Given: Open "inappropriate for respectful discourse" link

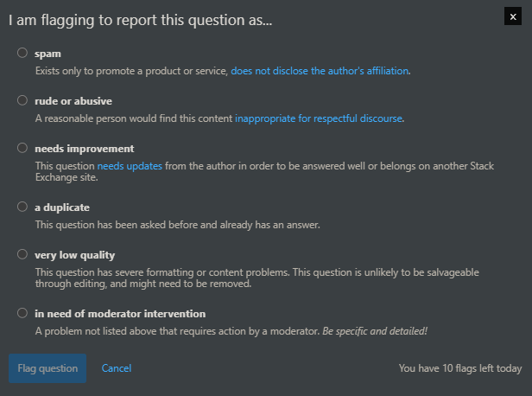Looking at the screenshot, I should point(319,118).
